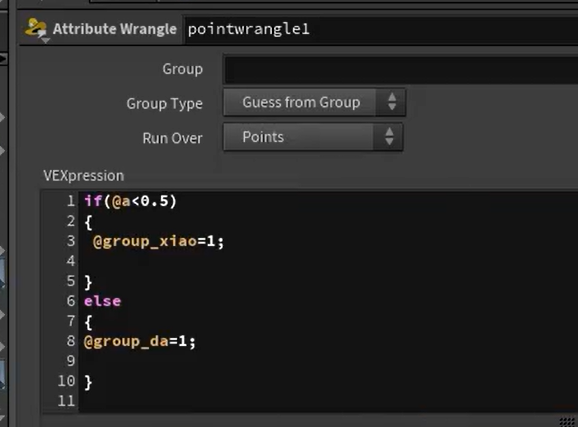Click the closing brace on line 5
578x427 pixels.
(88, 282)
